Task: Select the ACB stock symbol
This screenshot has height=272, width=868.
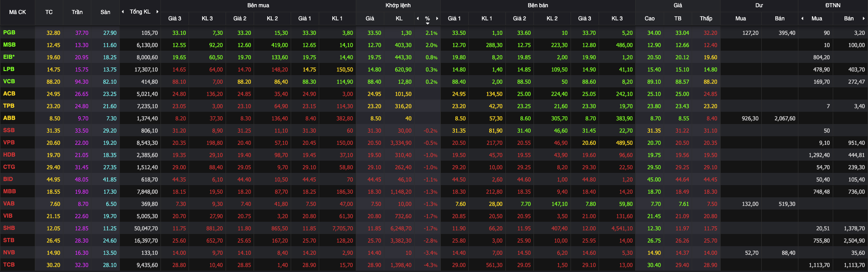Action: tap(9, 94)
